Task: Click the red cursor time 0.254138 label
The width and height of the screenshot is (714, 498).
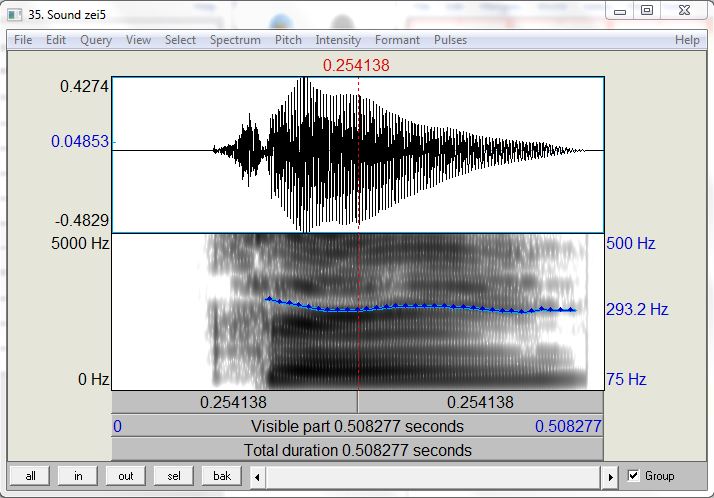Action: tap(356, 65)
